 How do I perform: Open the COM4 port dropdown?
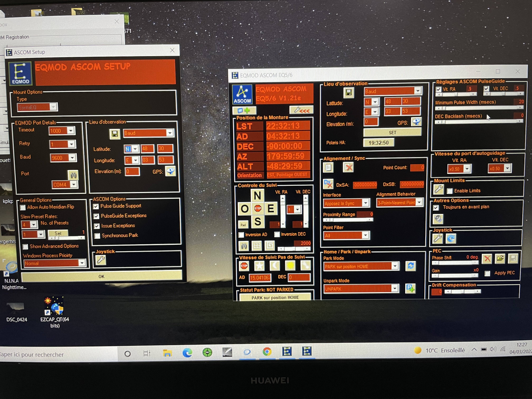click(x=74, y=184)
